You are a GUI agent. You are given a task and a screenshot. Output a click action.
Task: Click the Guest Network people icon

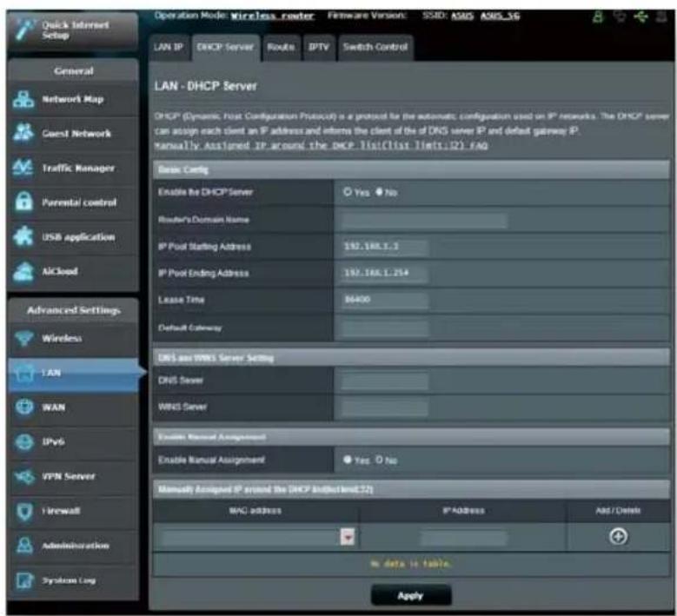pyautogui.click(x=23, y=133)
